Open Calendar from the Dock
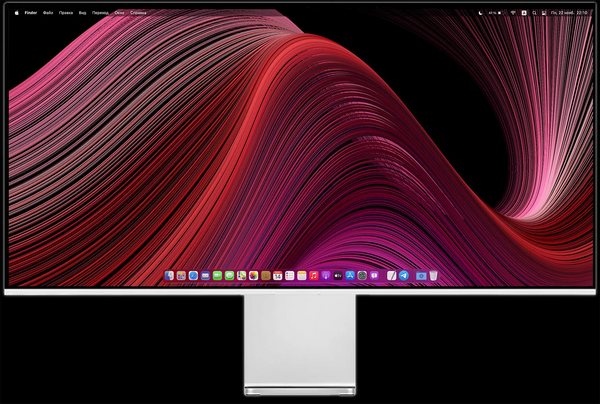The width and height of the screenshot is (600, 404). tap(277, 275)
